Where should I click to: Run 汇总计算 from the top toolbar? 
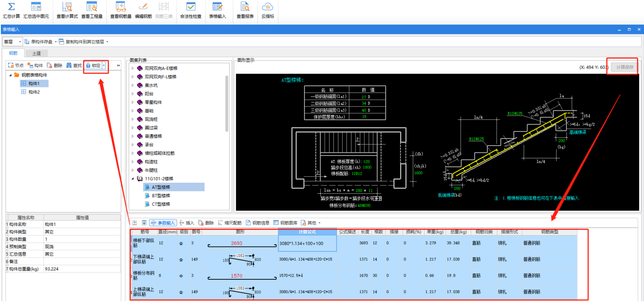coord(11,10)
